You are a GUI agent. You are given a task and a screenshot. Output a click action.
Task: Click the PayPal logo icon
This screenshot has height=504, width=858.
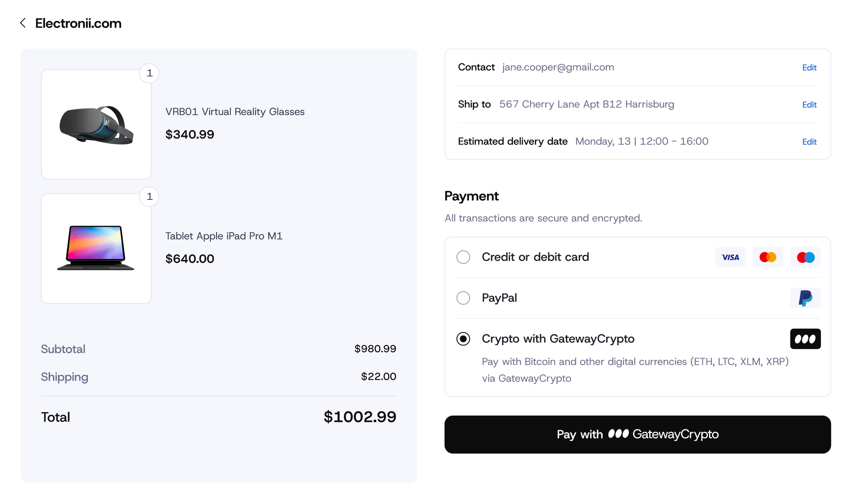[805, 298]
